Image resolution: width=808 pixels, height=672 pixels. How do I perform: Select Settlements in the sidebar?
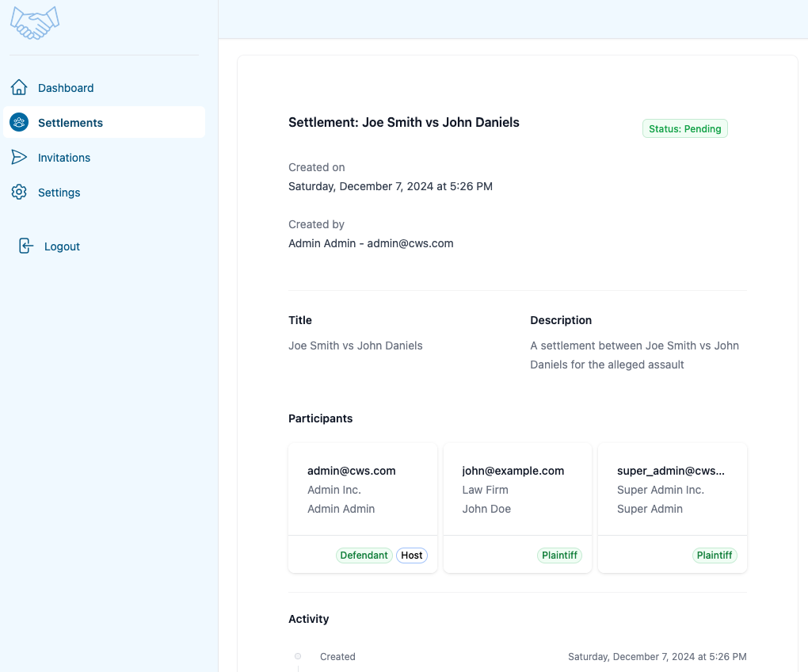pos(71,123)
